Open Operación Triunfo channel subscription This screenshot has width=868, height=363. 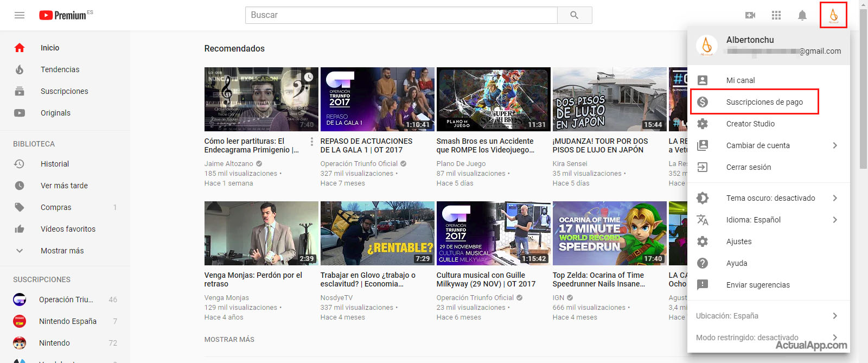point(65,300)
